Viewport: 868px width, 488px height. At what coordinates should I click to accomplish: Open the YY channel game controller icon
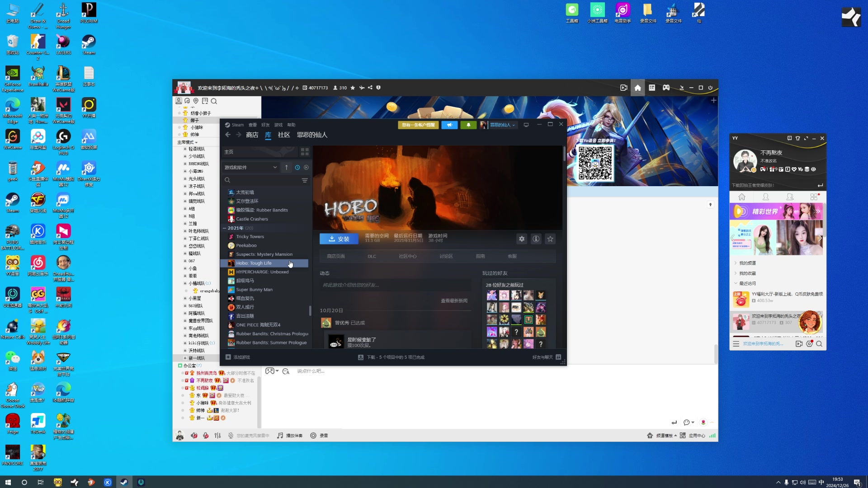point(666,88)
